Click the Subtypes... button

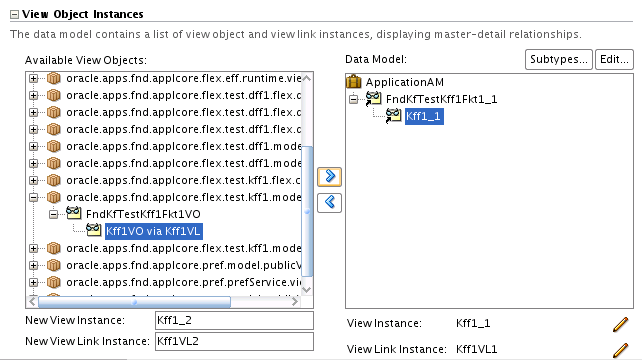pyautogui.click(x=558, y=59)
